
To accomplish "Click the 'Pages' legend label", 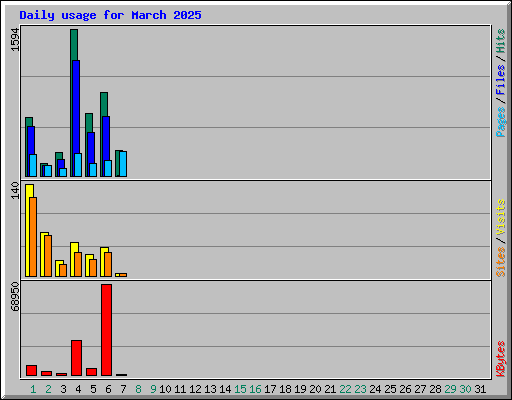I will (x=500, y=122).
